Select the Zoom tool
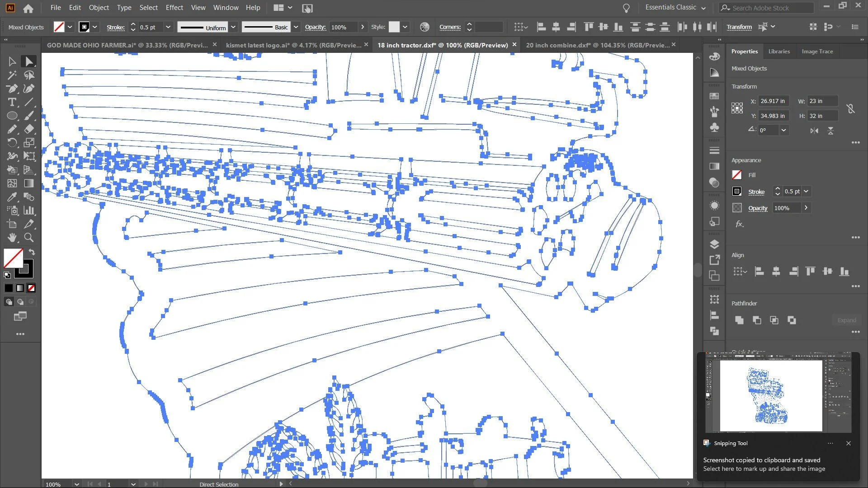868x488 pixels. (x=29, y=238)
